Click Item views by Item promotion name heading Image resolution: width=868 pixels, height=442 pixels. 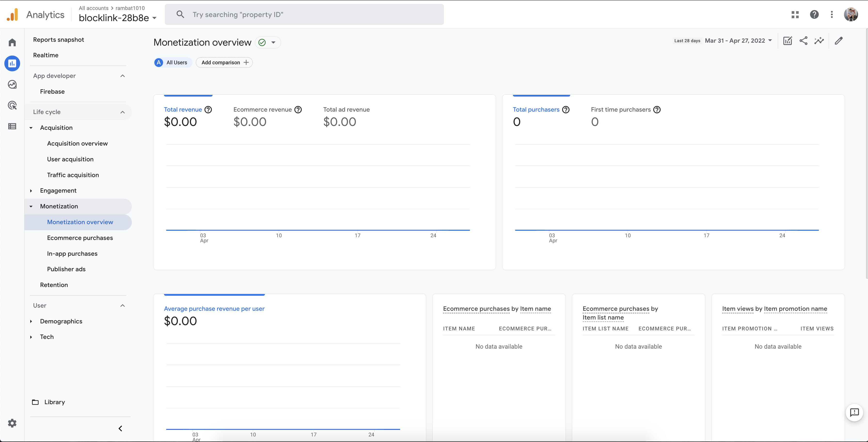774,309
